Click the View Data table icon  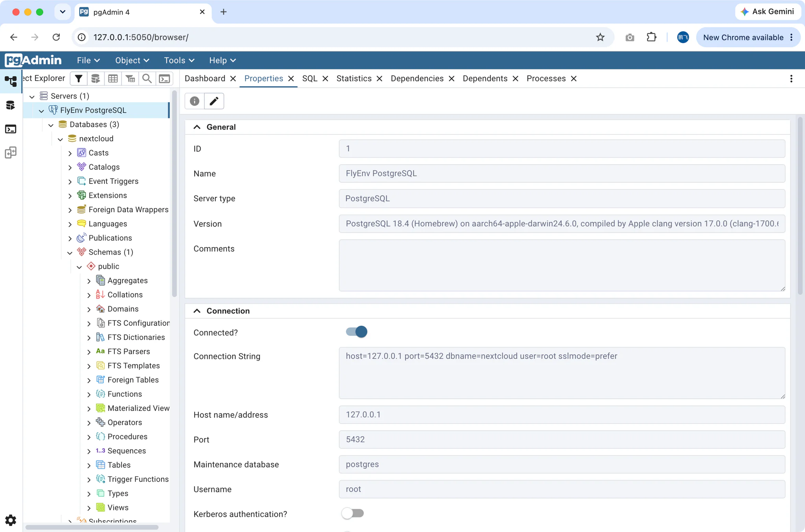(x=113, y=79)
